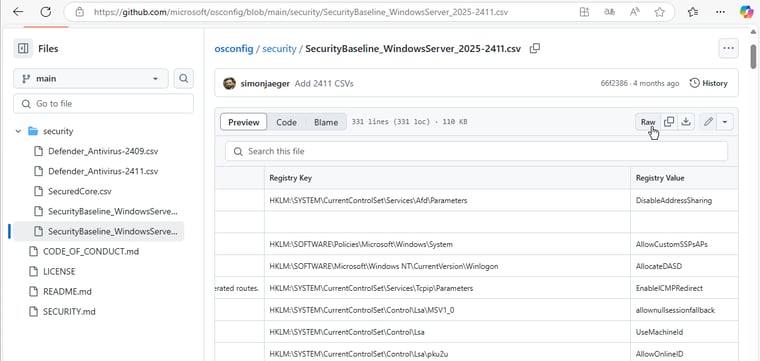Open the main branch dropdown
Image resolution: width=760 pixels, height=361 pixels.
[91, 78]
